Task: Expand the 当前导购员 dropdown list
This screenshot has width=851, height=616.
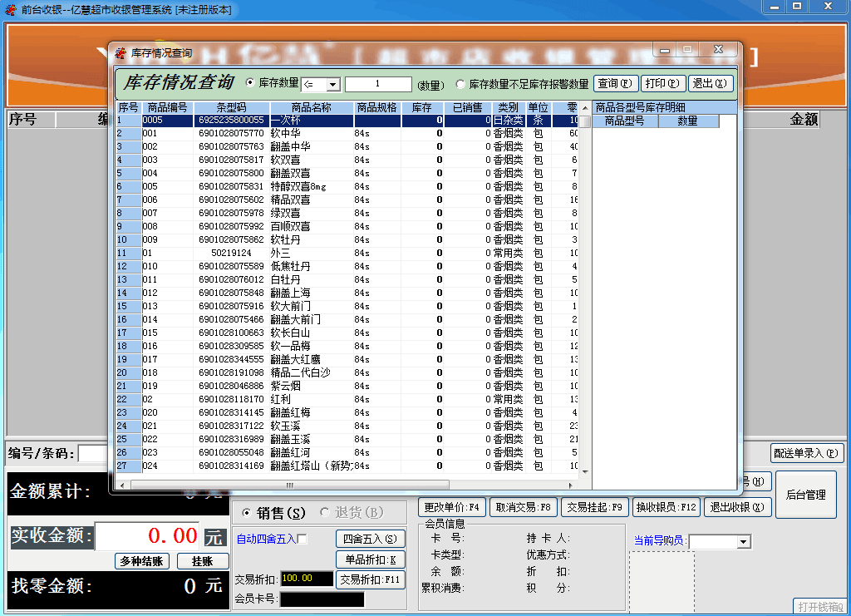Action: tap(744, 542)
